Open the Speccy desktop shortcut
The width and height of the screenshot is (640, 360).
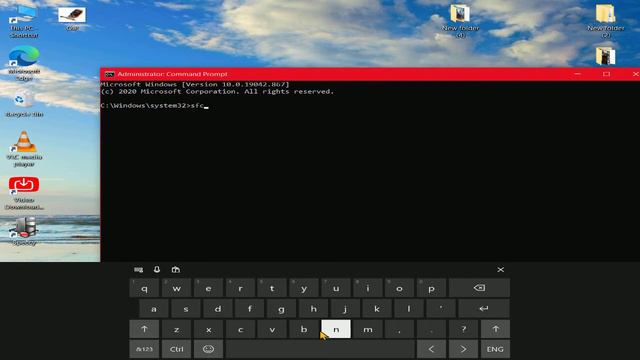pyautogui.click(x=24, y=231)
